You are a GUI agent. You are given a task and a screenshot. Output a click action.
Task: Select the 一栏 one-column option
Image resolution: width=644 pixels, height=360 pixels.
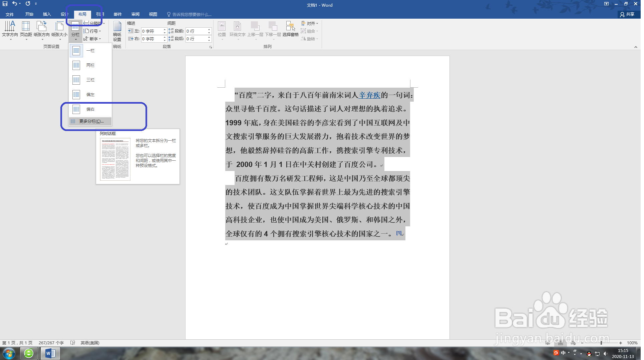(x=90, y=51)
